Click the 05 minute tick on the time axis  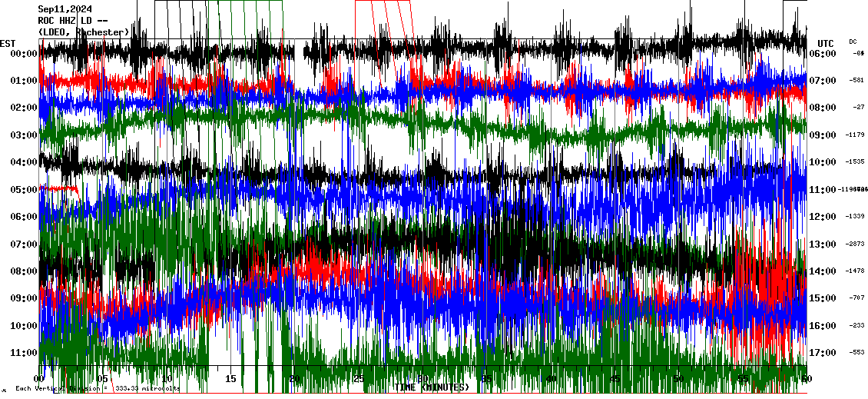tap(103, 379)
